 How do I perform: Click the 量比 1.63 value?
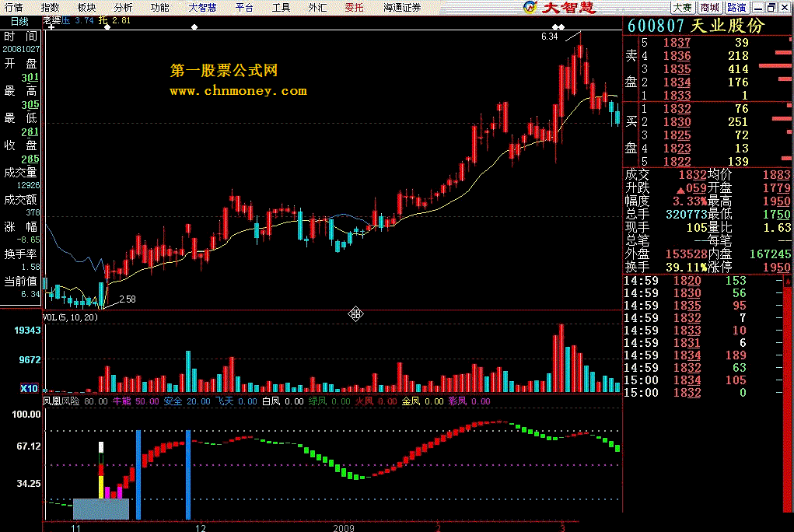(778, 227)
